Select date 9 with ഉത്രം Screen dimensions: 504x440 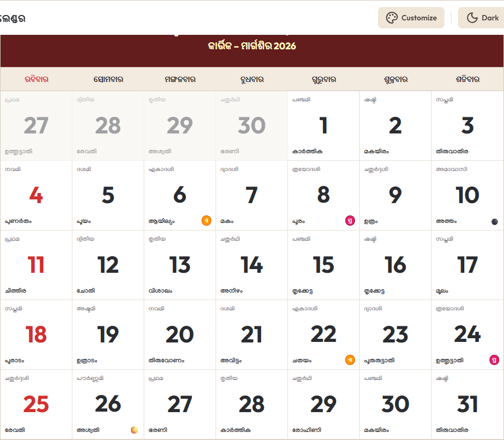pos(395,196)
